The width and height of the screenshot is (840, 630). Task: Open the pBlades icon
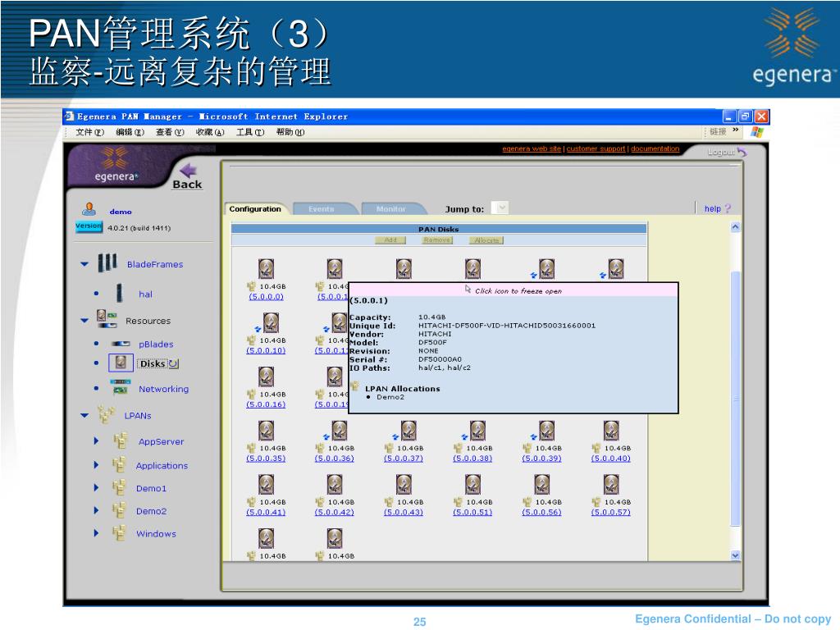point(121,344)
